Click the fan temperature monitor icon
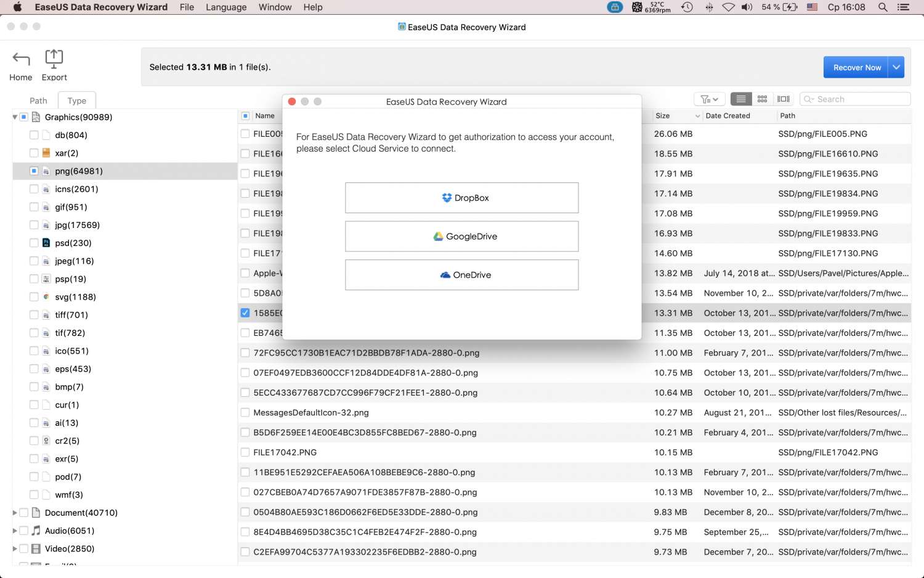924x578 pixels. [x=637, y=7]
